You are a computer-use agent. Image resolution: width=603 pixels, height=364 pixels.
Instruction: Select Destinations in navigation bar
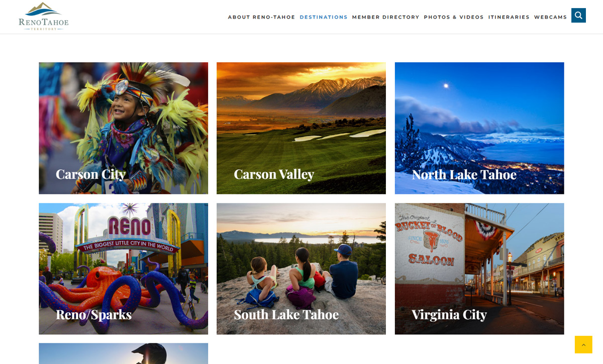[x=324, y=17]
